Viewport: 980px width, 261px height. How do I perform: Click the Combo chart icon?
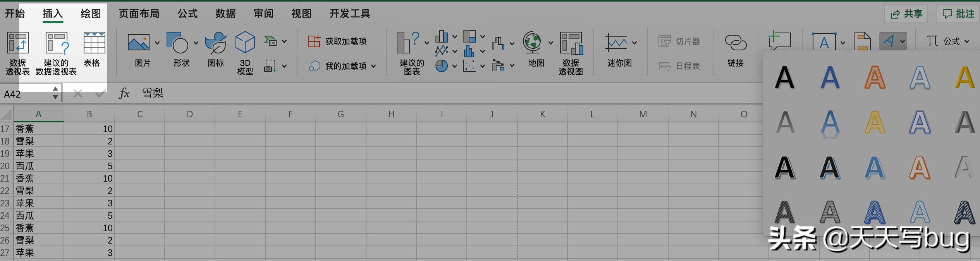click(498, 65)
